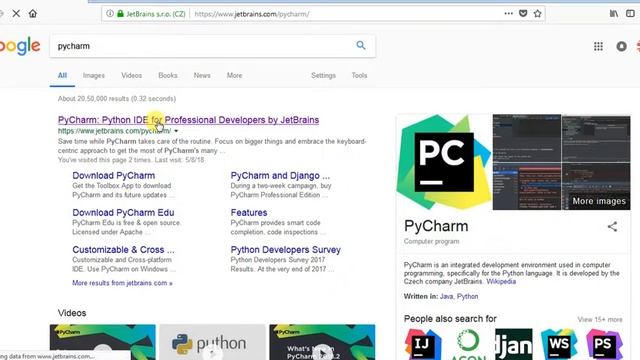Expand the jetbrains.com result URL dropdown arrow
This screenshot has width=640, height=360.
click(x=176, y=131)
